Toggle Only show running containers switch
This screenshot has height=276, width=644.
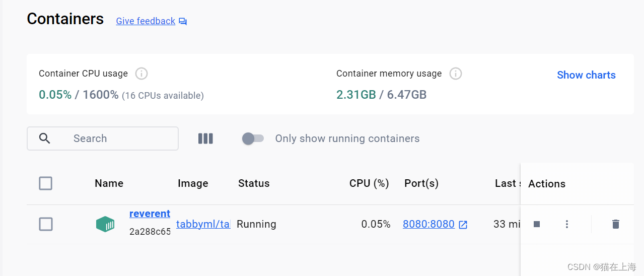pos(253,139)
